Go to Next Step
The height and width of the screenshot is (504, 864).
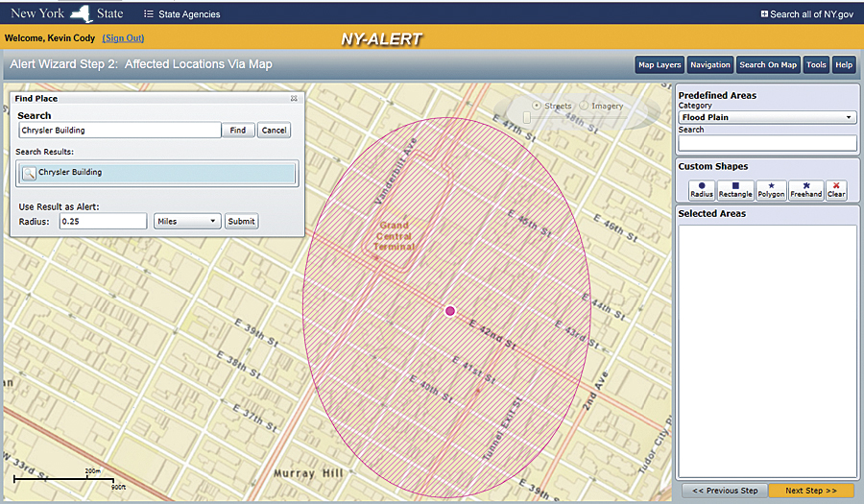(811, 491)
